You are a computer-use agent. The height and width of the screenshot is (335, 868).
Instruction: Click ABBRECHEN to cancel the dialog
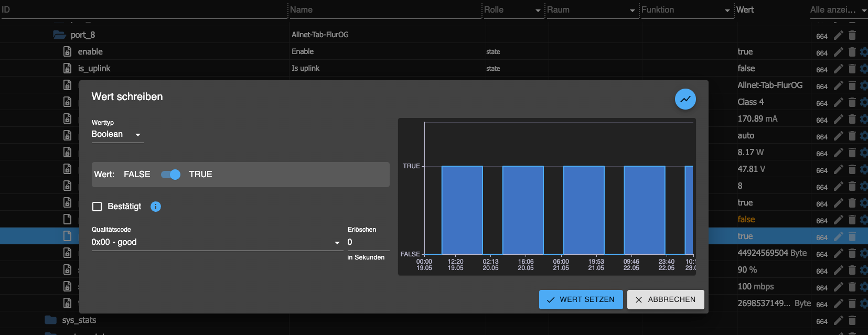665,299
